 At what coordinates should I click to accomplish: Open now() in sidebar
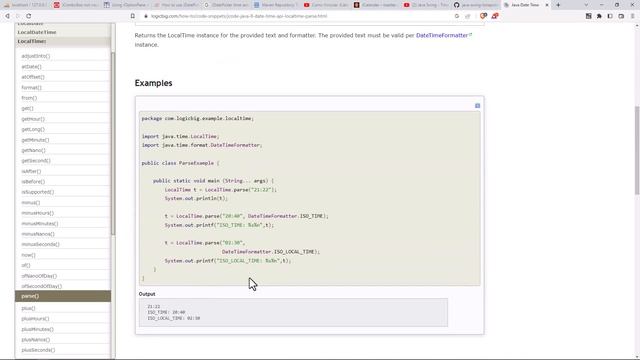tap(28, 255)
